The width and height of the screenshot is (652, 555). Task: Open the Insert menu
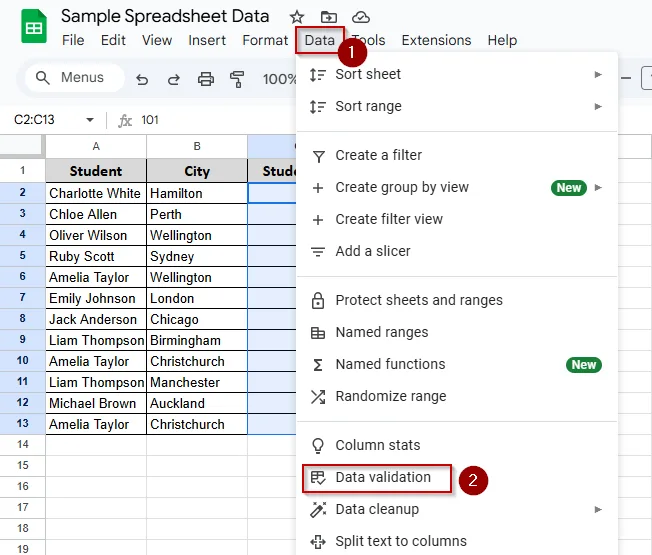click(x=207, y=40)
